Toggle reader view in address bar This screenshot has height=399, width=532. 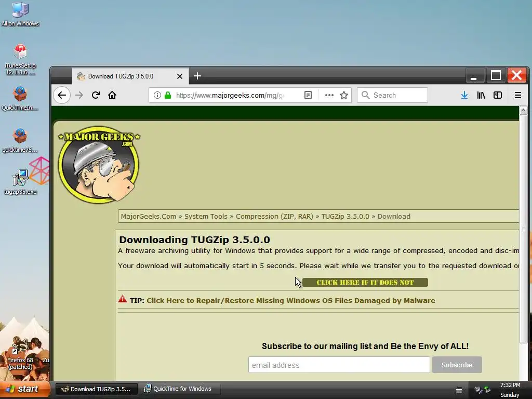(x=308, y=96)
